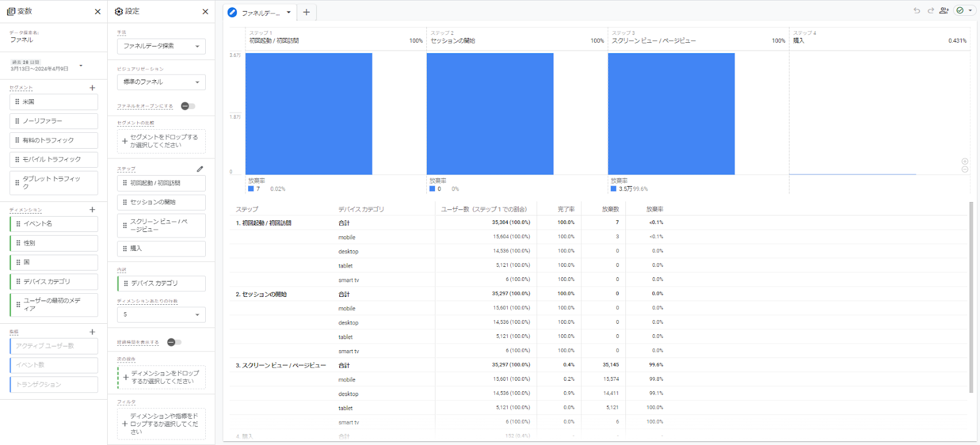Add a new exploration tab with plus
This screenshot has width=980, height=445.
tap(306, 12)
